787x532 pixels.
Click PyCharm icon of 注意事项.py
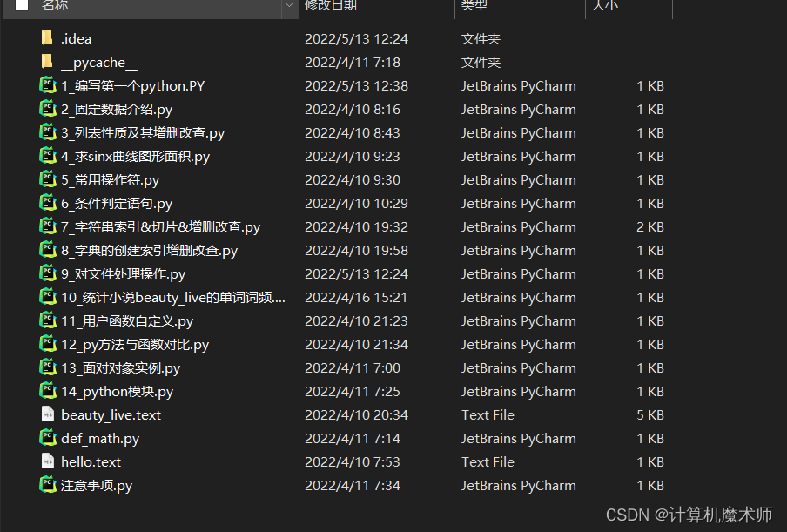coord(48,485)
